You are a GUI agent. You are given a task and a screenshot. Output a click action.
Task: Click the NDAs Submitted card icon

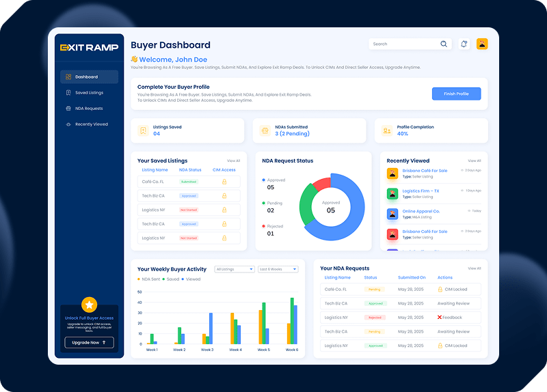(265, 130)
